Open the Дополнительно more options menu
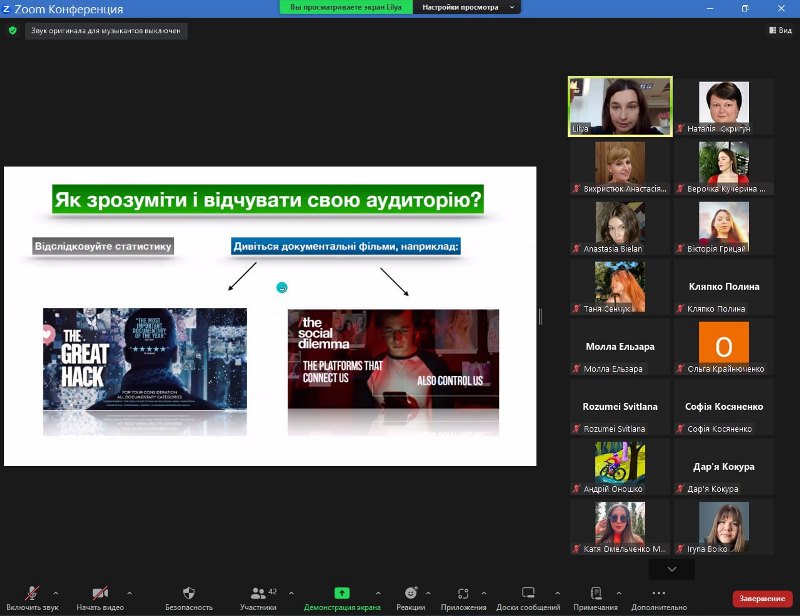 click(659, 593)
